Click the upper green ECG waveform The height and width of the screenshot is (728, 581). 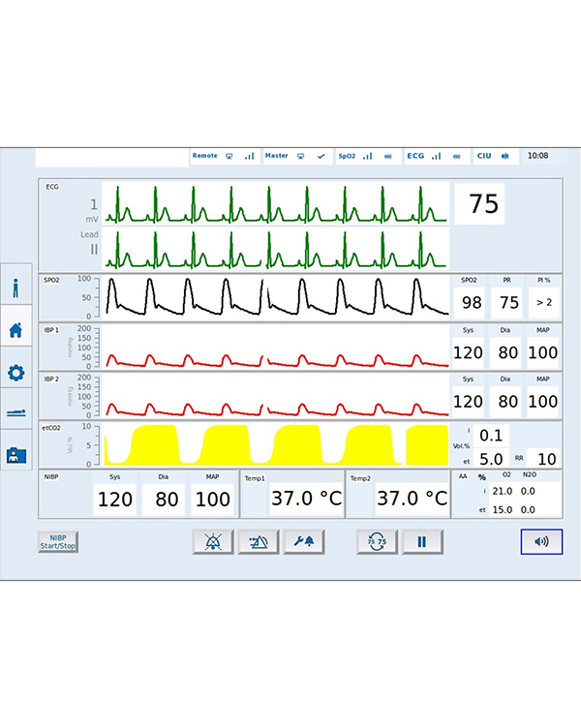(x=276, y=204)
